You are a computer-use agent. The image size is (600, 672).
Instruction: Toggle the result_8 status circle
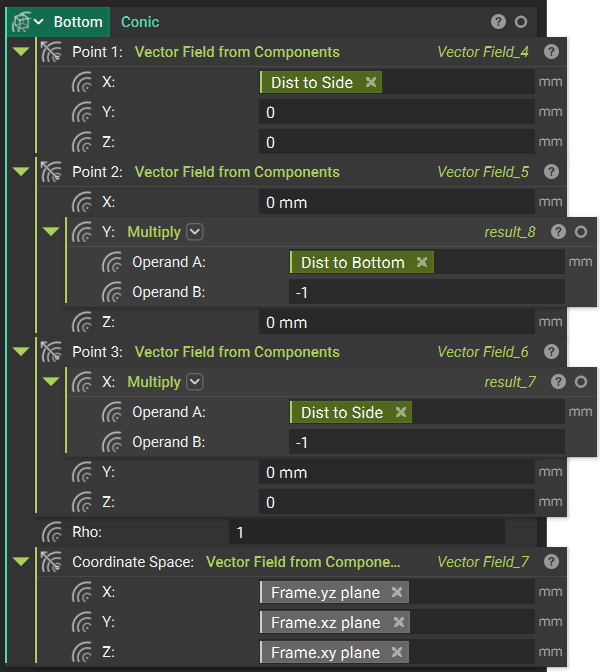[581, 232]
